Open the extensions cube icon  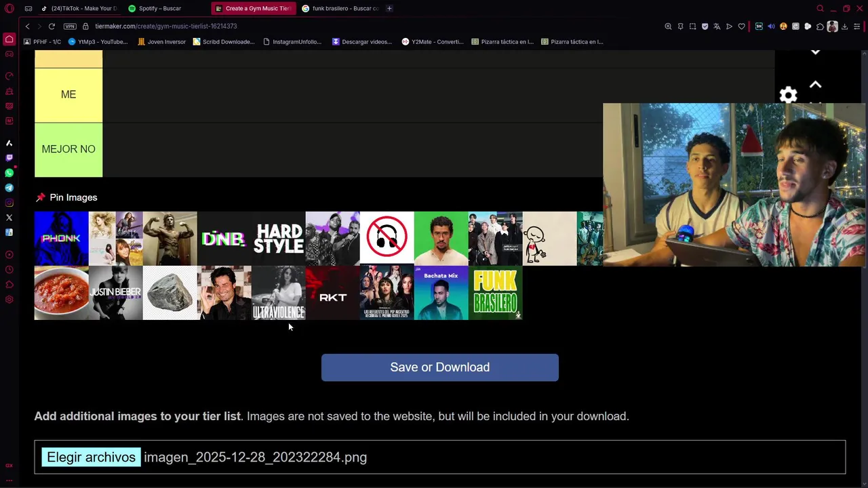(x=820, y=26)
